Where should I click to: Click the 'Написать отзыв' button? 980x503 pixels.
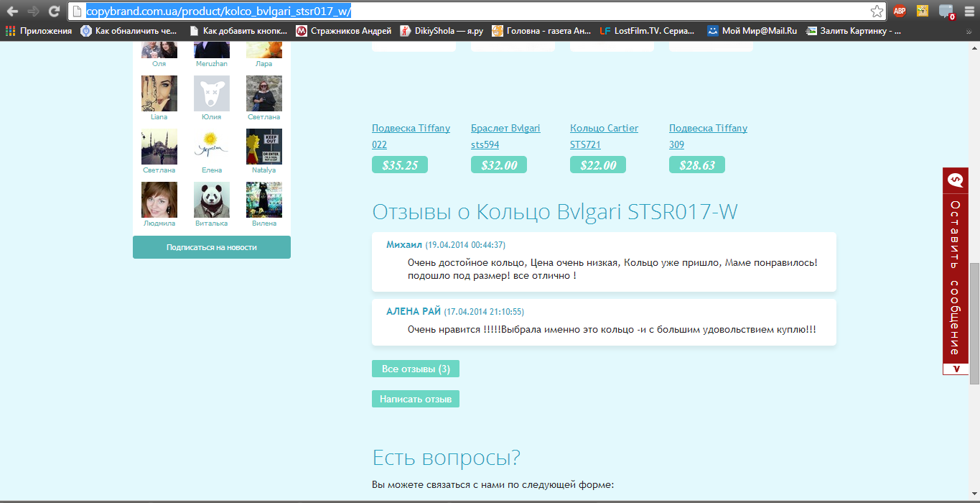pos(416,399)
